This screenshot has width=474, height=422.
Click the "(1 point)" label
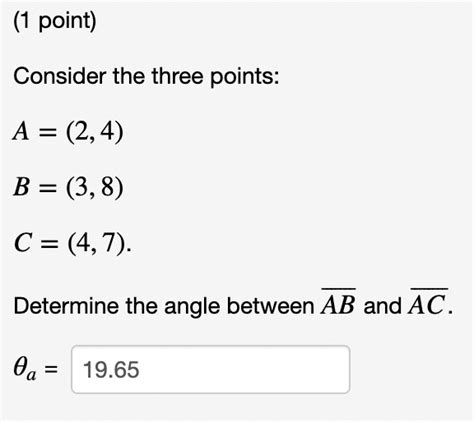click(55, 21)
